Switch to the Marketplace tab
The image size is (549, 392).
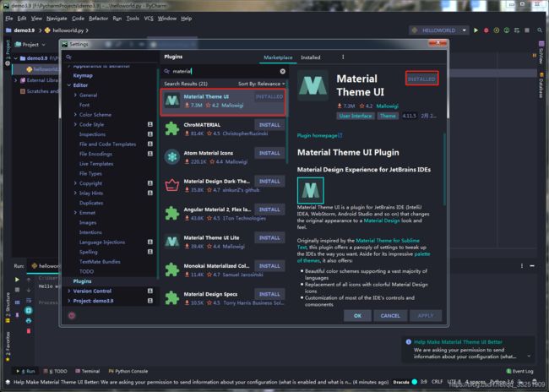[x=278, y=57]
